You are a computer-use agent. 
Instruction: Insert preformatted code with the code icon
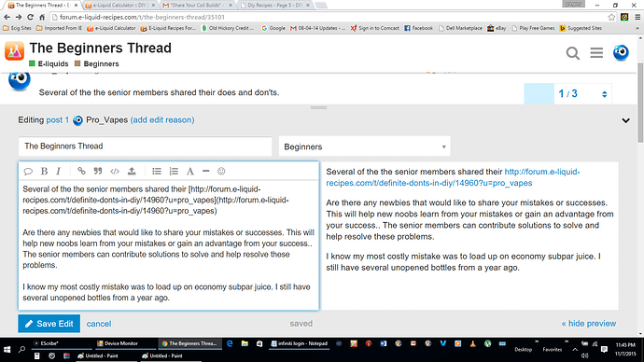[115, 171]
